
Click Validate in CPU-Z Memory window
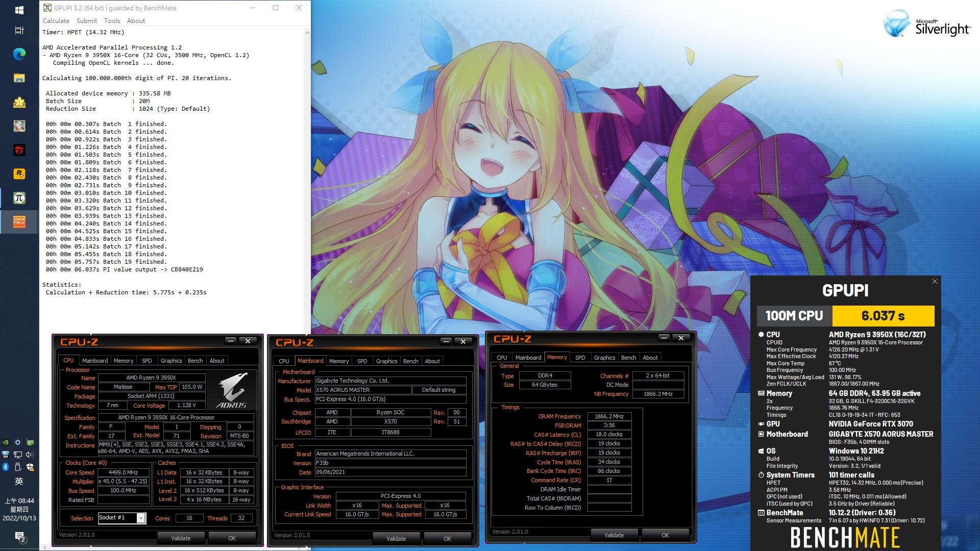click(614, 535)
